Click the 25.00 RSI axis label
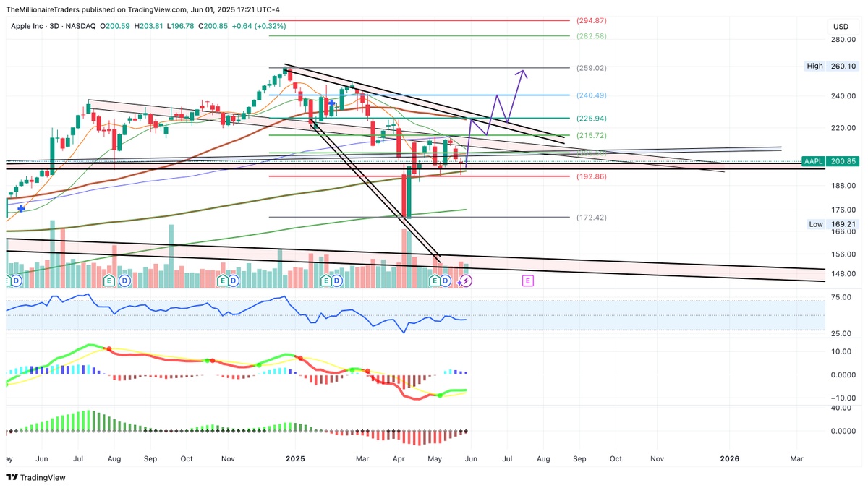This screenshot has width=868, height=488. click(x=840, y=333)
